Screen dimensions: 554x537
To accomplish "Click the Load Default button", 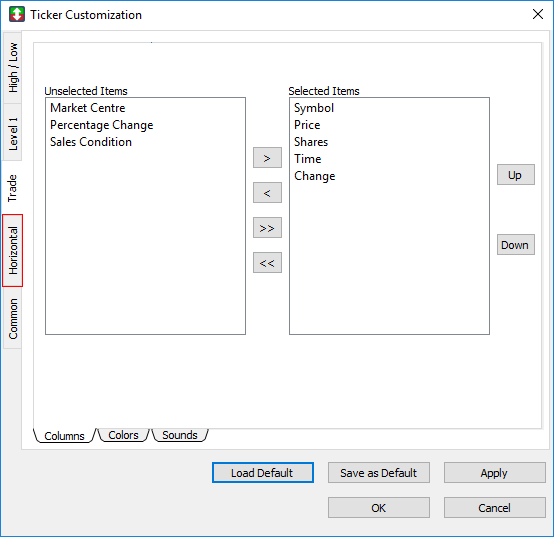I will 263,472.
